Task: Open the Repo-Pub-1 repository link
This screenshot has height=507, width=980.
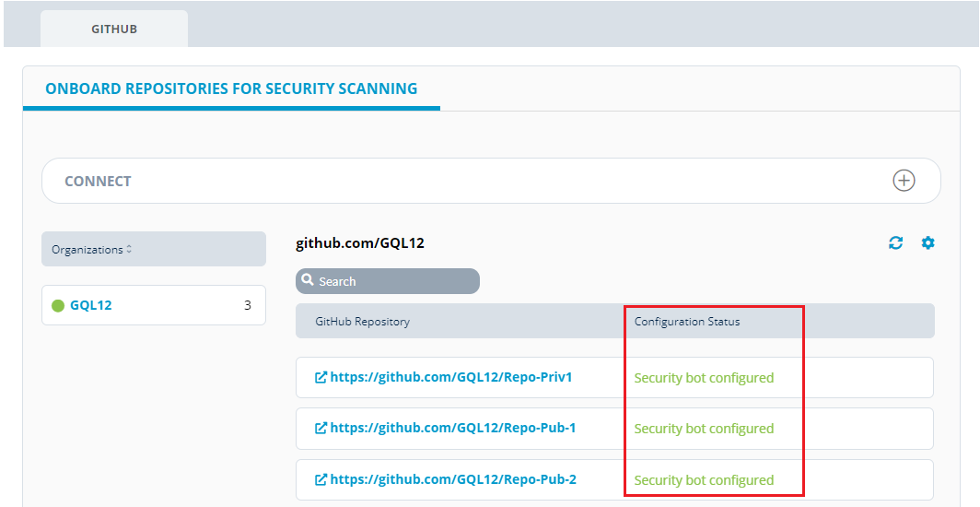Action: pos(453,429)
